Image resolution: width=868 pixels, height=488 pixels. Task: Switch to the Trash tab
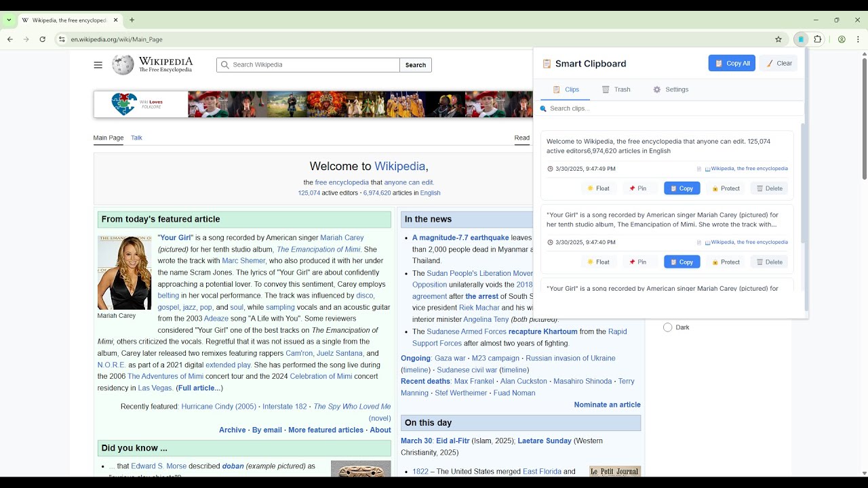pyautogui.click(x=616, y=89)
